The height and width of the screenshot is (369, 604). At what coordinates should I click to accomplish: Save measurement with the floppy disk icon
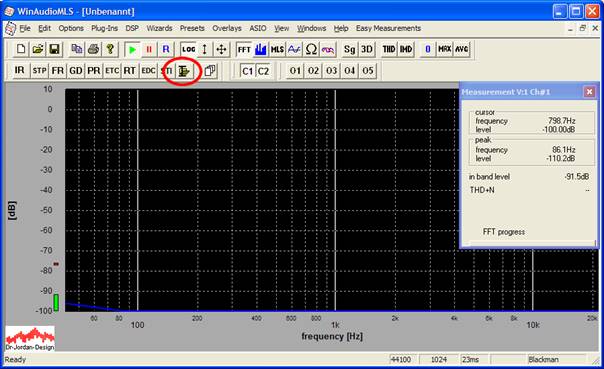tap(54, 49)
